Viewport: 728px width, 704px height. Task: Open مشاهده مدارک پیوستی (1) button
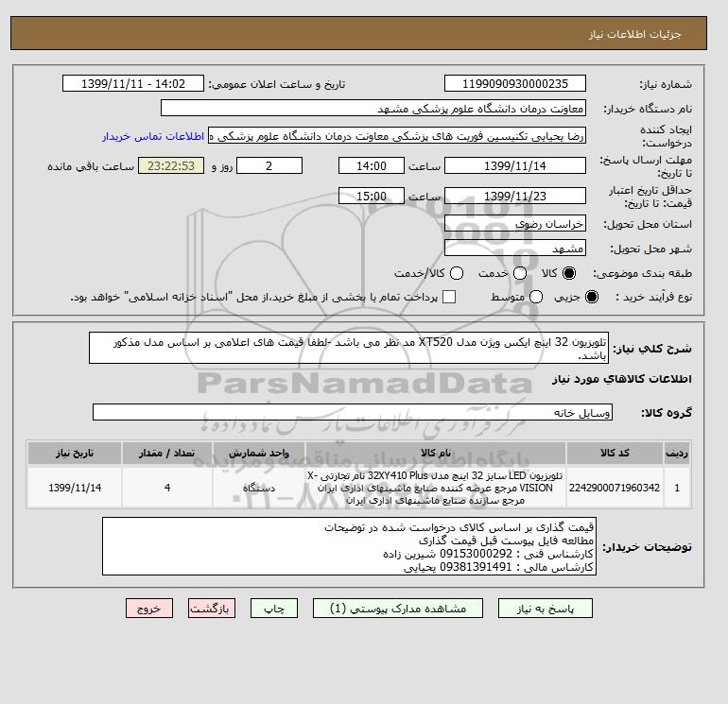click(398, 609)
